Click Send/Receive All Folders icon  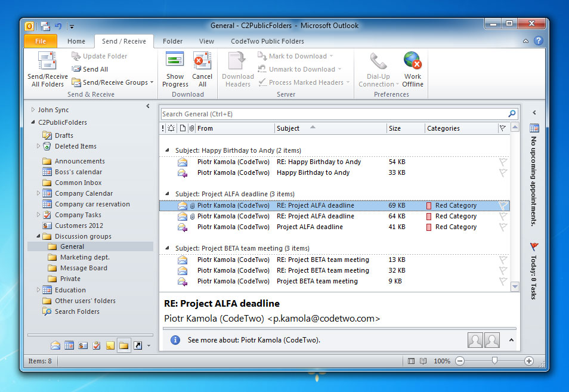point(47,61)
